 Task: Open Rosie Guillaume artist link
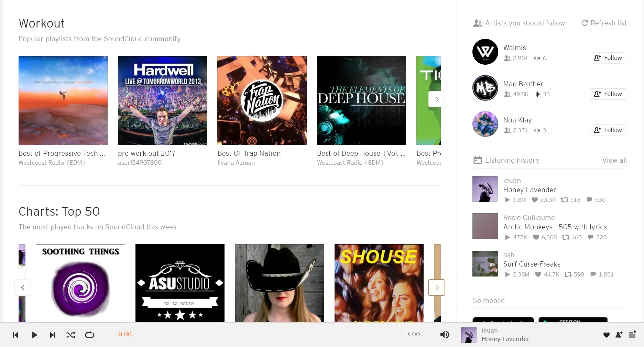529,218
